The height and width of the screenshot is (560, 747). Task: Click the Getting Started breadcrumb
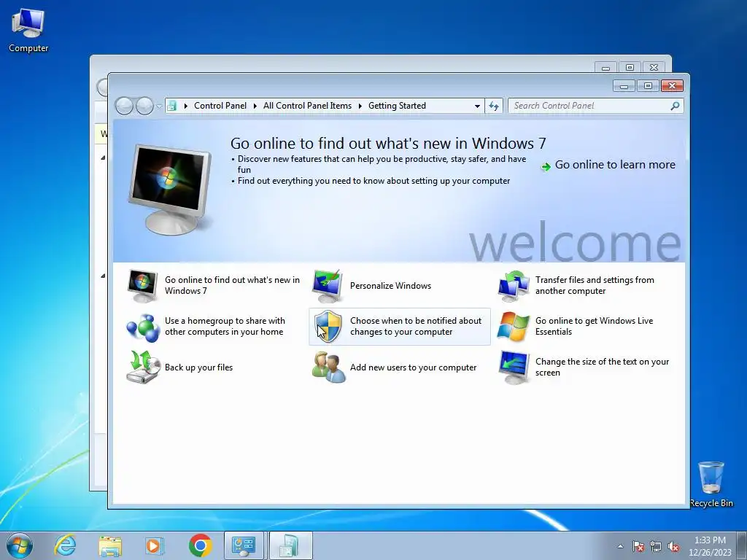click(x=397, y=106)
